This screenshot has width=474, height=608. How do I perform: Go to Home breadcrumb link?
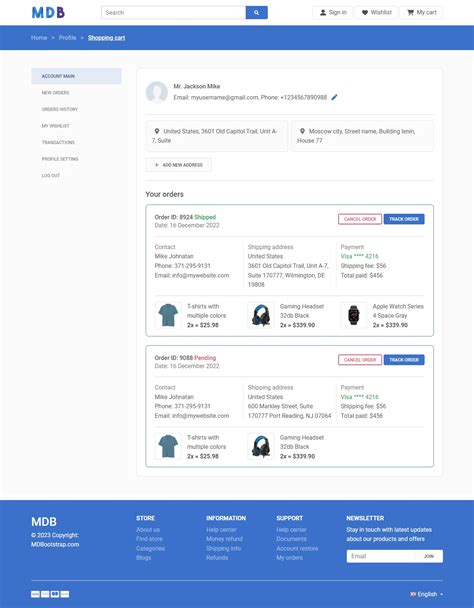point(39,38)
